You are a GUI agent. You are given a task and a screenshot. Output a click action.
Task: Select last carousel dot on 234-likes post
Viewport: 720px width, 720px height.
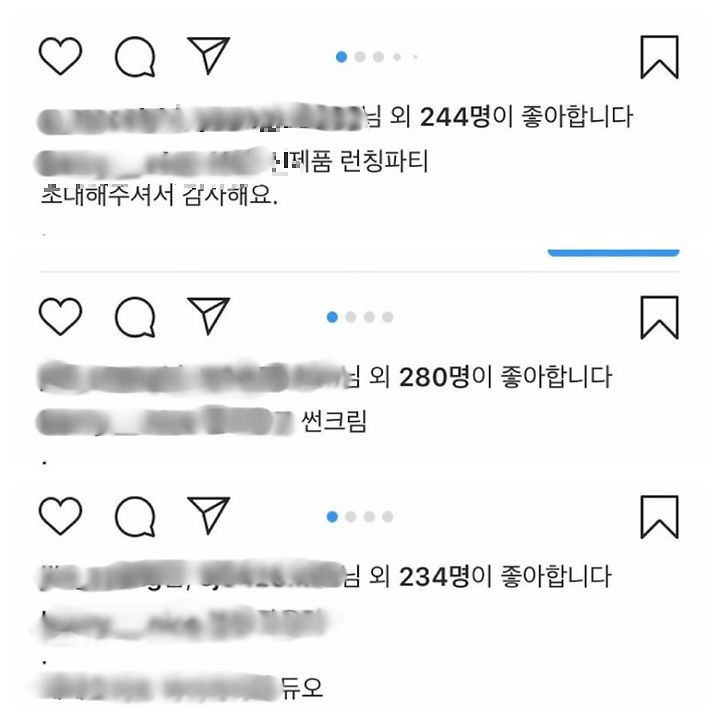[x=388, y=517]
